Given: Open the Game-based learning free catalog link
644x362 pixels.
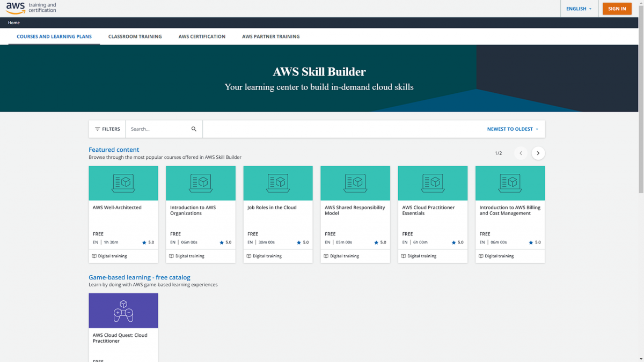Looking at the screenshot, I should pyautogui.click(x=140, y=277).
